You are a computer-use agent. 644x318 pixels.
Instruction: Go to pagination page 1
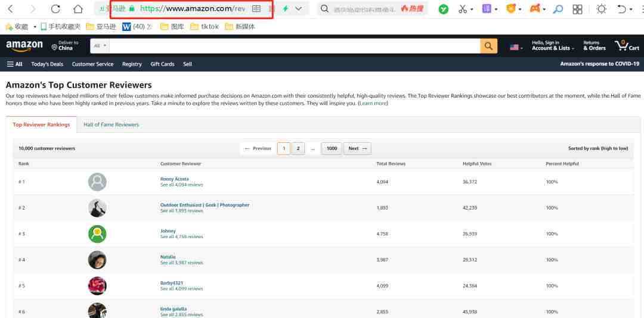[x=284, y=148]
